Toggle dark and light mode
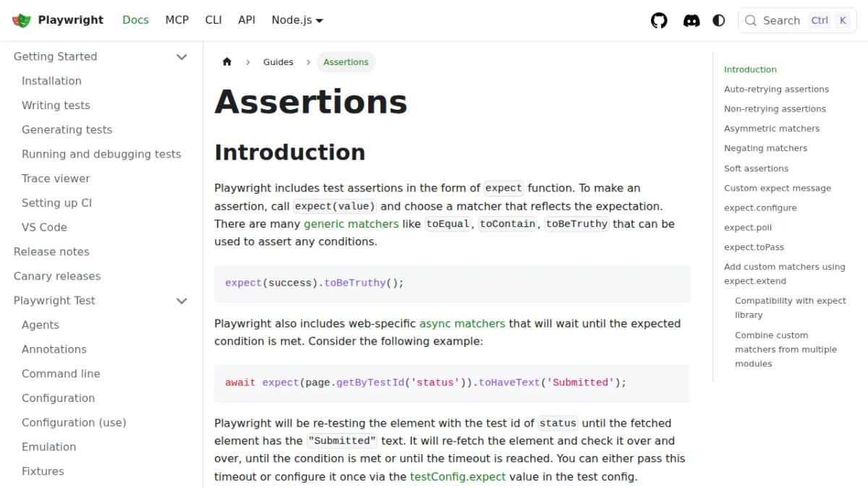Screen dimensions: 868x488 coord(719,20)
